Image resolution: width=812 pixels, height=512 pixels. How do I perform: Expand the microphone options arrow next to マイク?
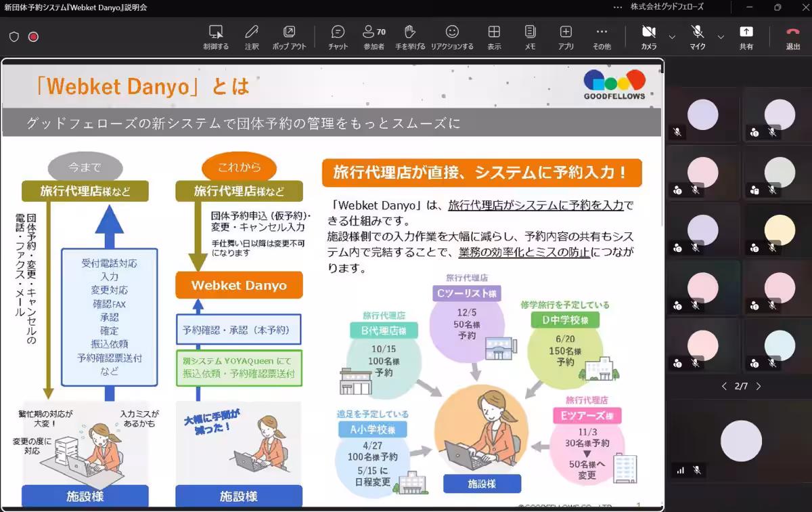point(721,37)
